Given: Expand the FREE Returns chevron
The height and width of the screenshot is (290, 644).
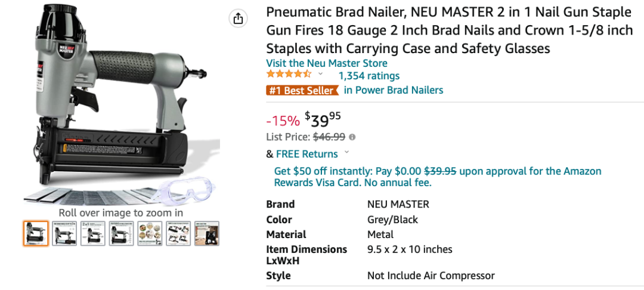Looking at the screenshot, I should pyautogui.click(x=346, y=152).
